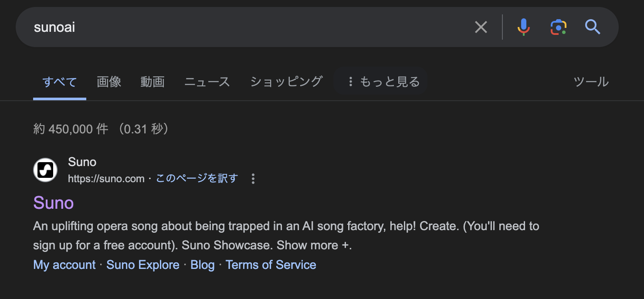Click the magnifying glass search icon
This screenshot has height=299, width=644.
[593, 27]
